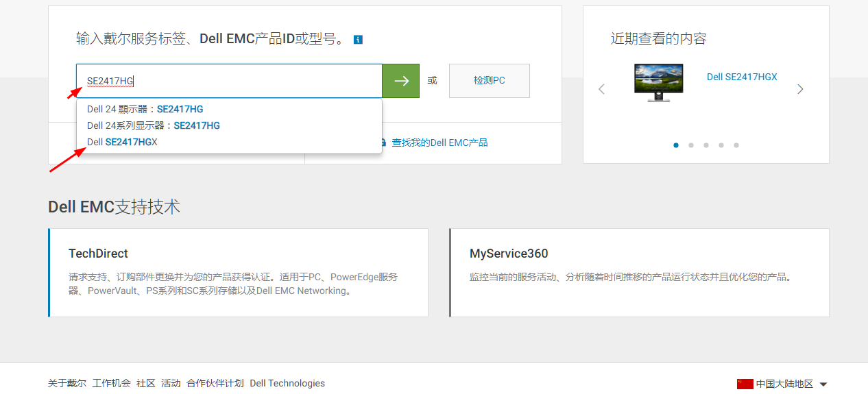Click the blue info icon beside the heading
This screenshot has width=868, height=394.
(x=358, y=40)
